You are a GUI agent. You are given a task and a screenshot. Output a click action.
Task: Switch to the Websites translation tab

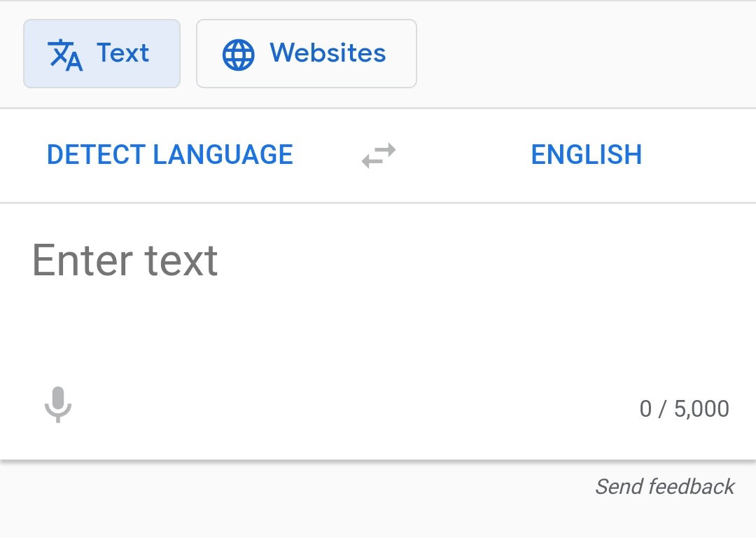[307, 53]
